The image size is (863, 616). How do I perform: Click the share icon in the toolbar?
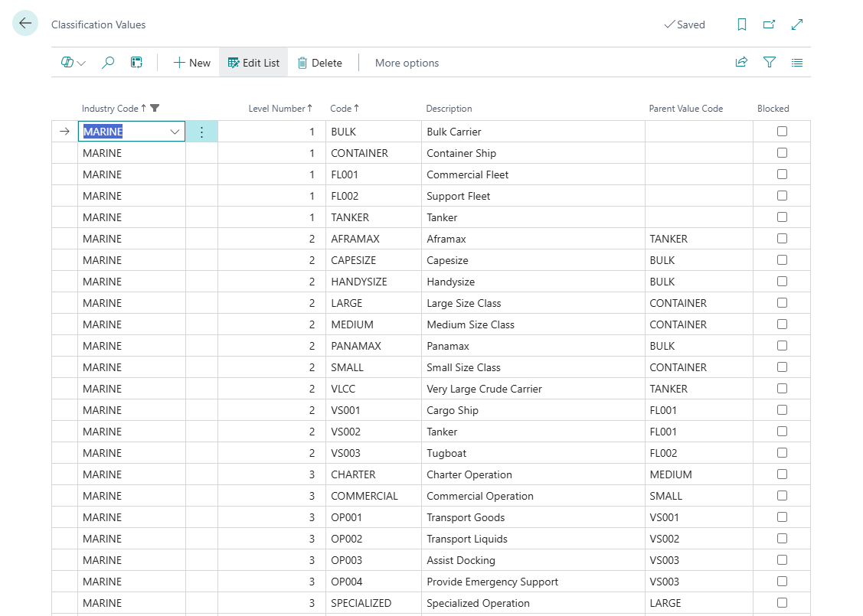pyautogui.click(x=741, y=63)
